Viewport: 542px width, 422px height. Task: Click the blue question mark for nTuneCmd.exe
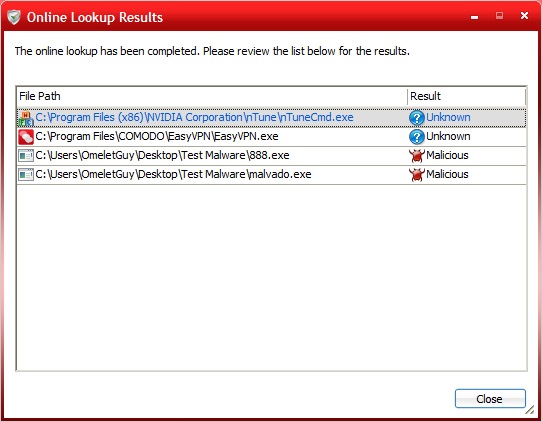tap(417, 118)
